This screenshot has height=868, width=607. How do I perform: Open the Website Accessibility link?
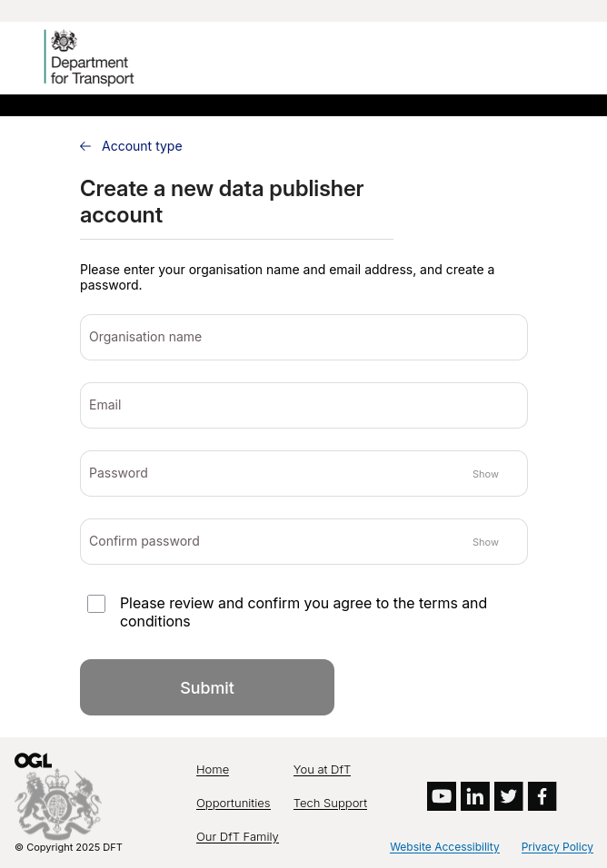coord(444,847)
